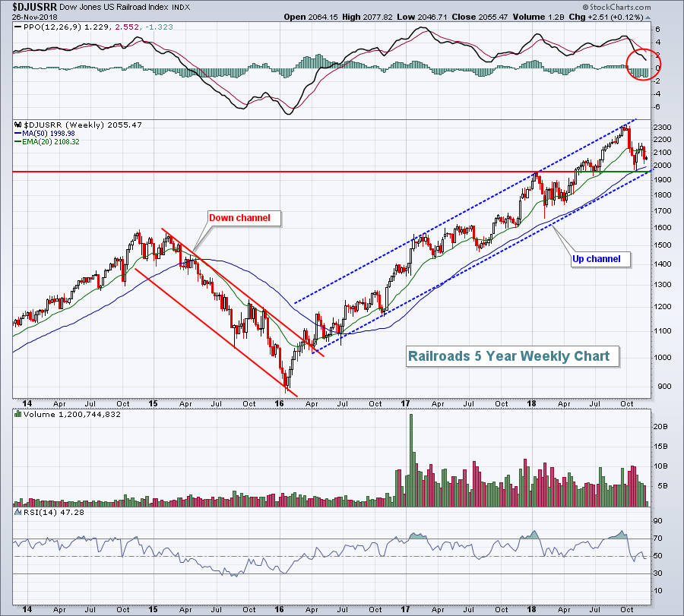Screen dimensions: 684x616
Task: Click the 2000 price axis label
Action: [x=662, y=166]
